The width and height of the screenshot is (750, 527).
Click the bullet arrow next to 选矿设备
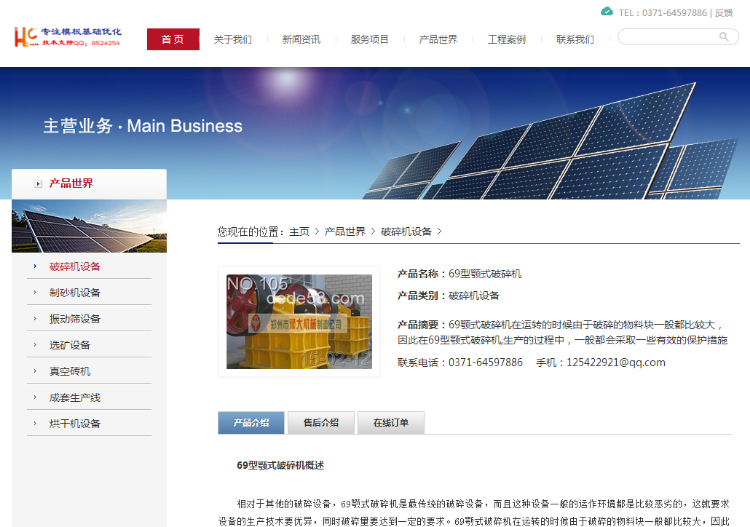tap(35, 345)
